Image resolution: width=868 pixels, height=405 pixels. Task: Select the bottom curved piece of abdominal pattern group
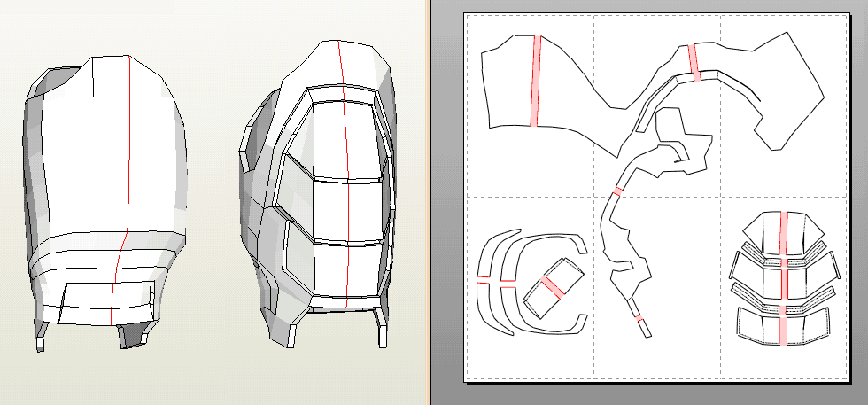pos(783,327)
